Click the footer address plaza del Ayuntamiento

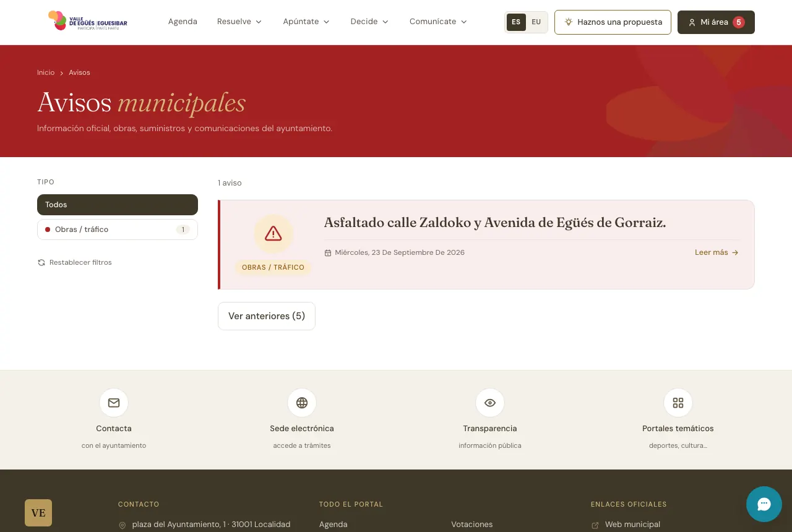pos(211,525)
